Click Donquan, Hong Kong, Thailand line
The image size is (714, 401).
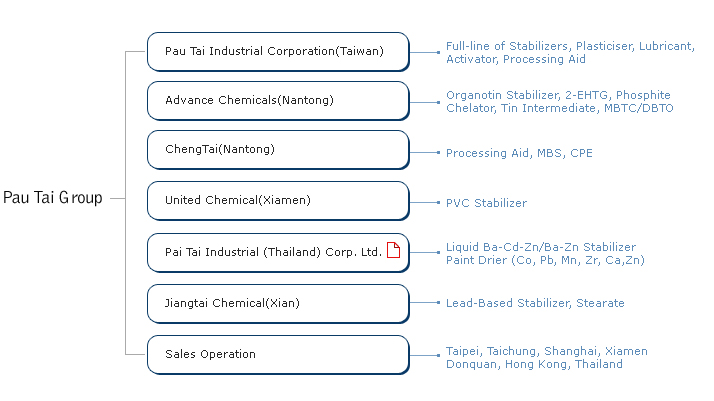(x=534, y=364)
